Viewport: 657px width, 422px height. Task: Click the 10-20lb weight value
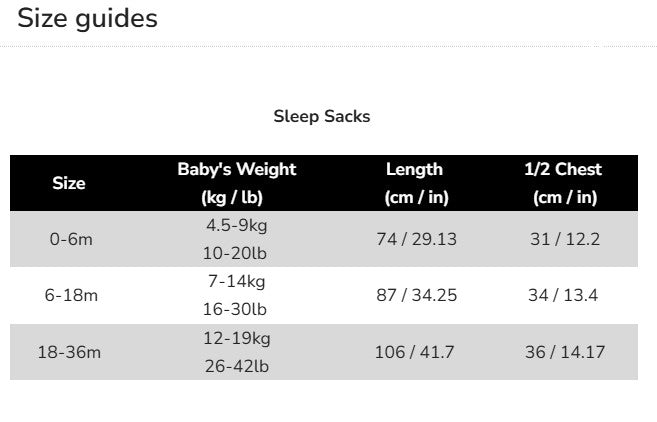pyautogui.click(x=235, y=253)
